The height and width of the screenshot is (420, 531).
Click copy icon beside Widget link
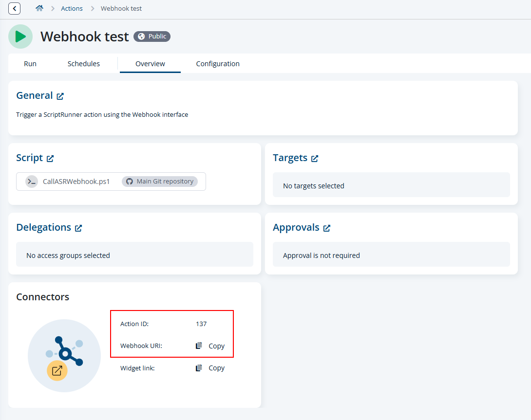(x=199, y=368)
